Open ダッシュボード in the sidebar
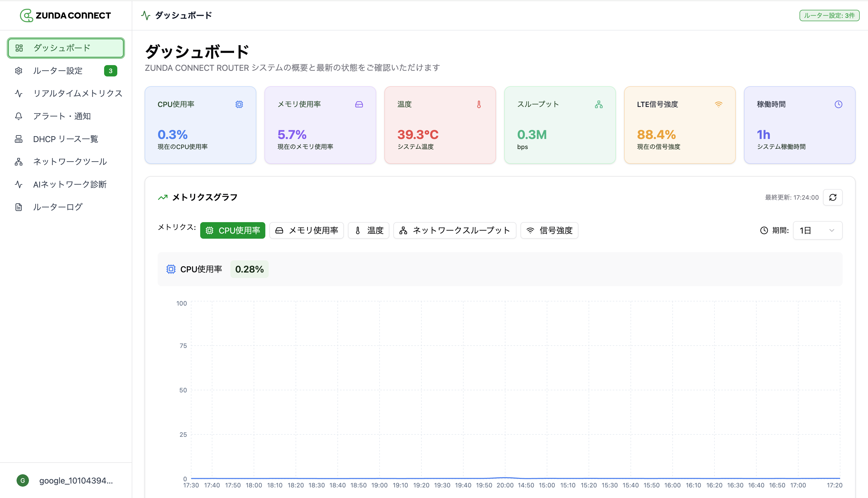868x498 pixels. [x=66, y=48]
